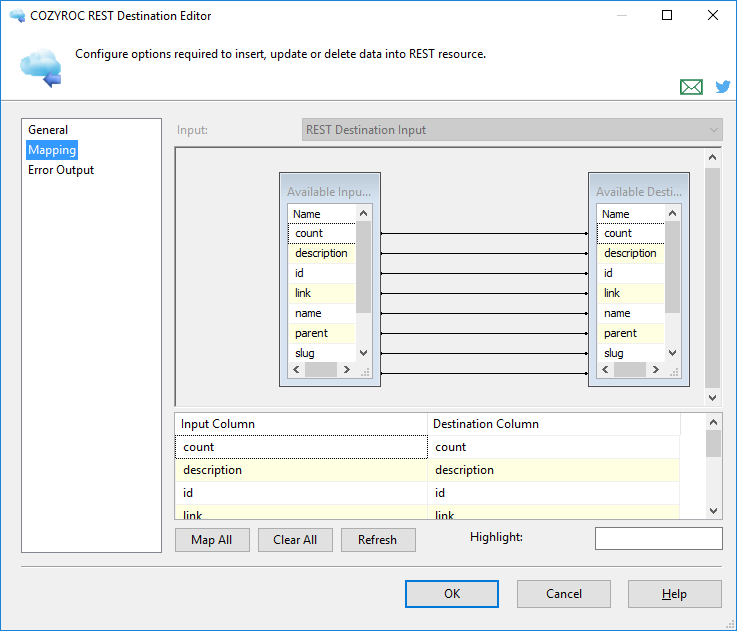Viewport: 737px width, 631px height.
Task: Select parent in Available Input list
Action: point(322,333)
